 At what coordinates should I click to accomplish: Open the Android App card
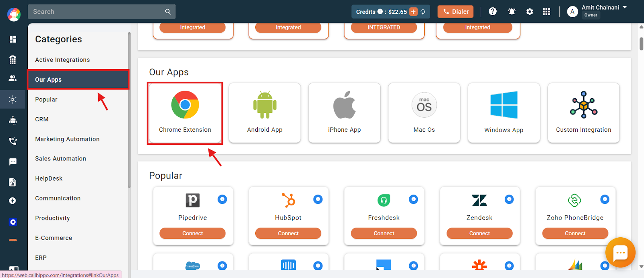click(x=264, y=113)
